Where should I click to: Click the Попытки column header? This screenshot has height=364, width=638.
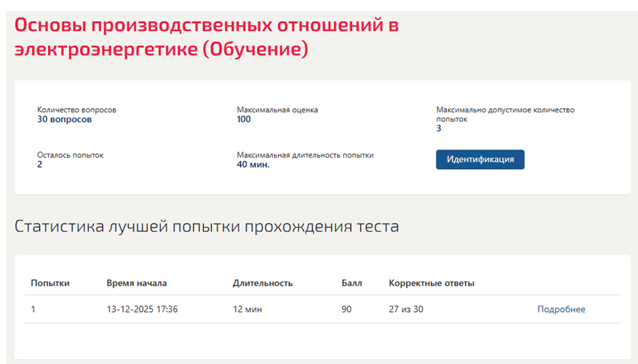(x=50, y=283)
